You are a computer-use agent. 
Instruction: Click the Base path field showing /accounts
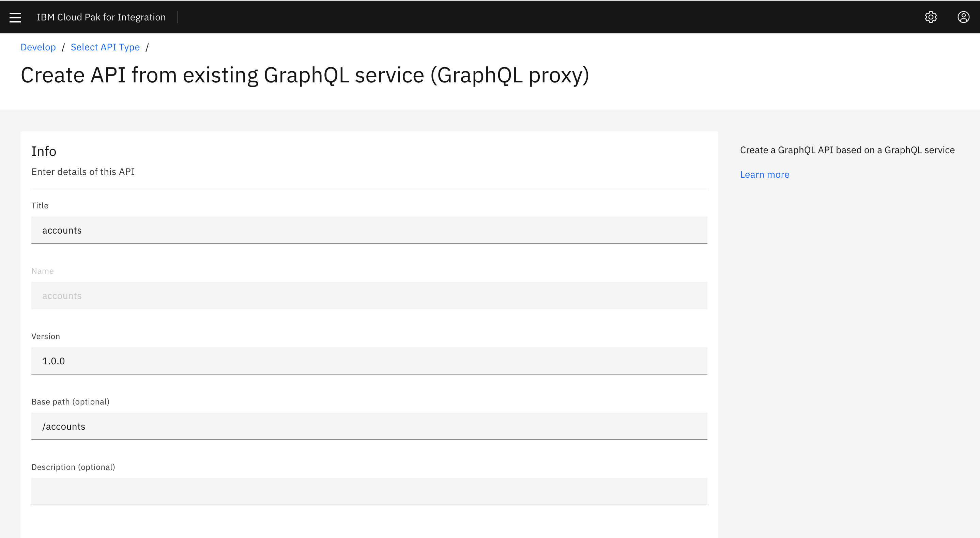369,426
